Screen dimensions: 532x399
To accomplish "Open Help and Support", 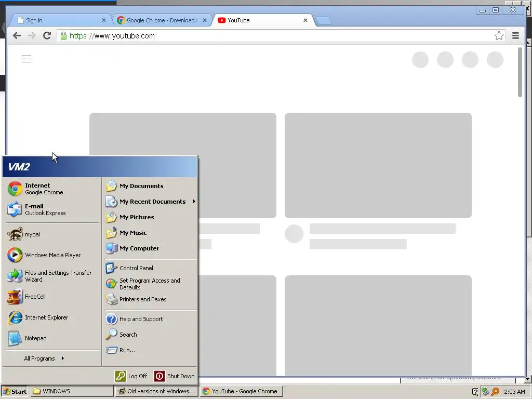I will tap(151, 319).
